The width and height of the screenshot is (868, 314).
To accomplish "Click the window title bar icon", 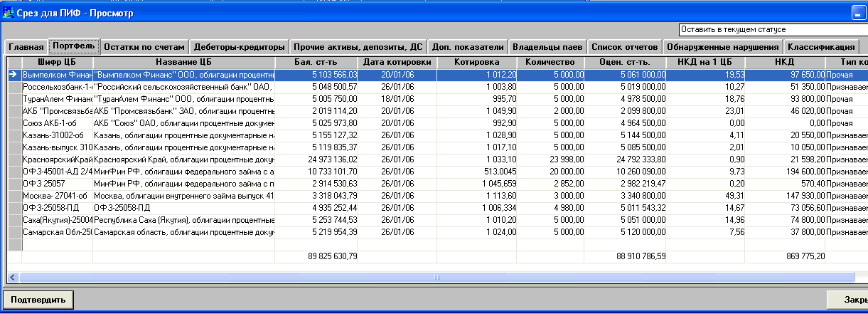I will click(8, 12).
